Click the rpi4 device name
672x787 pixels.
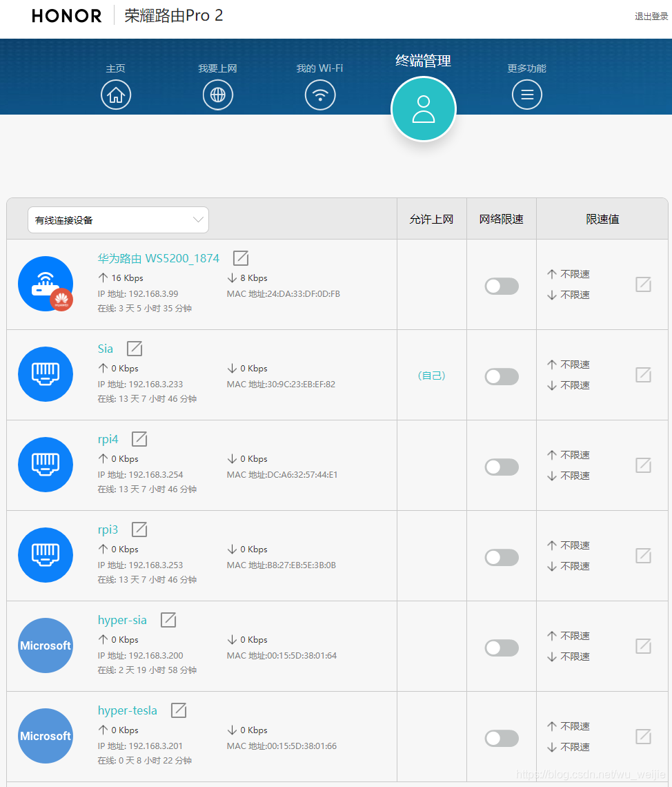[108, 439]
